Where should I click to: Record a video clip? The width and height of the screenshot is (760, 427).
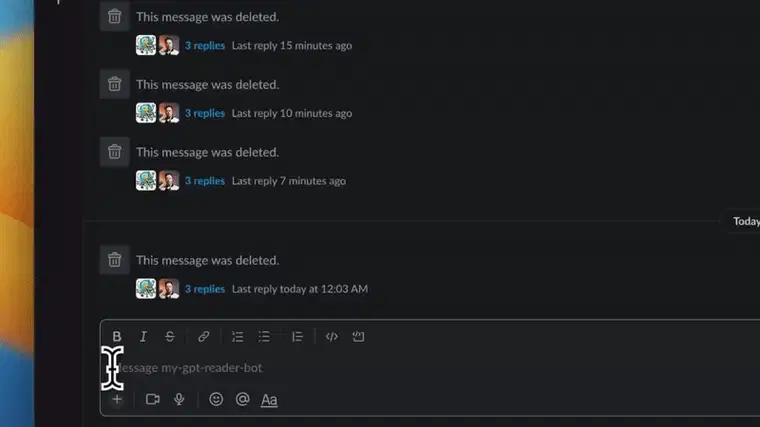coord(153,399)
